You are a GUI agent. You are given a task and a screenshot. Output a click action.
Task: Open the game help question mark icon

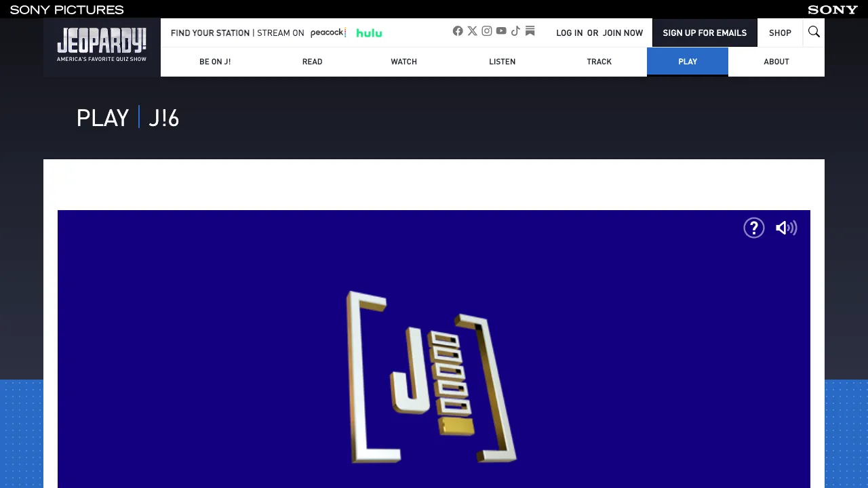tap(754, 228)
